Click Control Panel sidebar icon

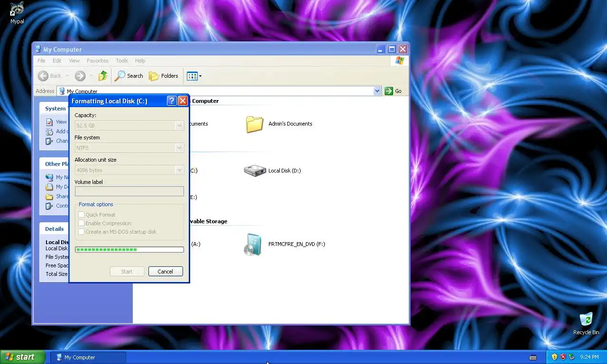tap(49, 206)
